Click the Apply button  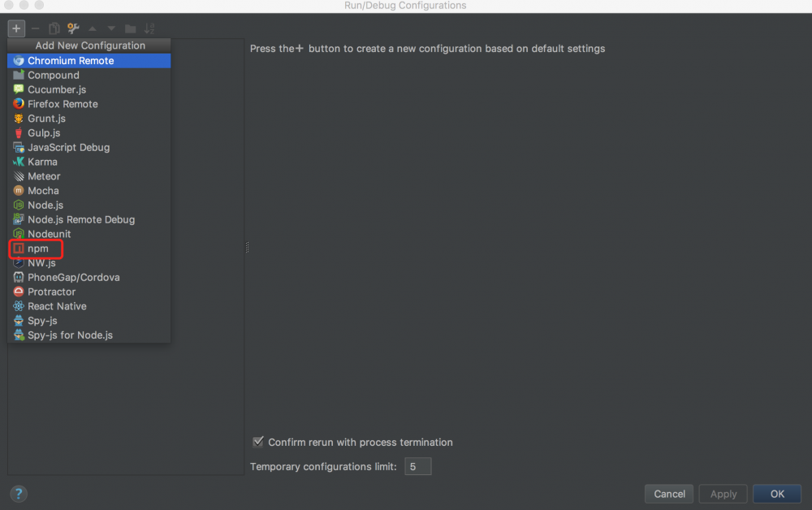723,493
